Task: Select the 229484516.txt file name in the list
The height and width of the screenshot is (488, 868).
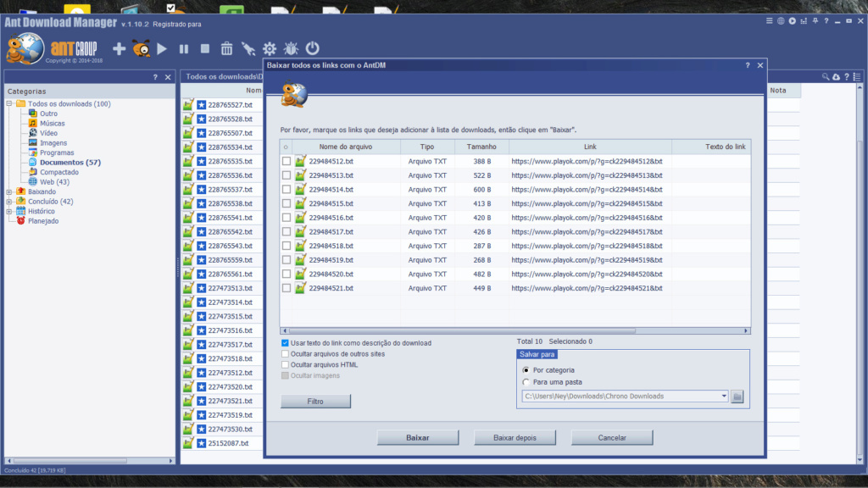Action: tap(331, 218)
